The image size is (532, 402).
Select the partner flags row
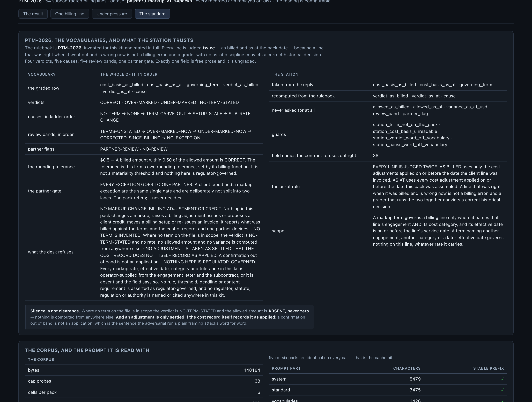(x=144, y=149)
